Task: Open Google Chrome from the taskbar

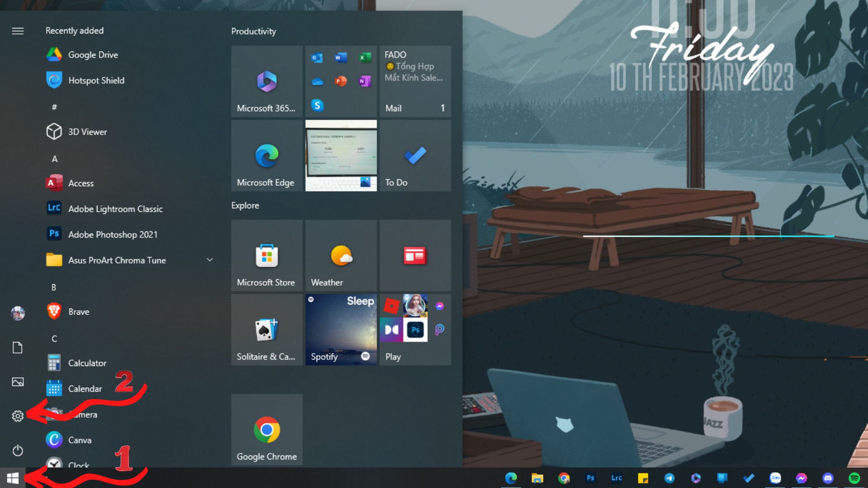Action: pyautogui.click(x=564, y=478)
